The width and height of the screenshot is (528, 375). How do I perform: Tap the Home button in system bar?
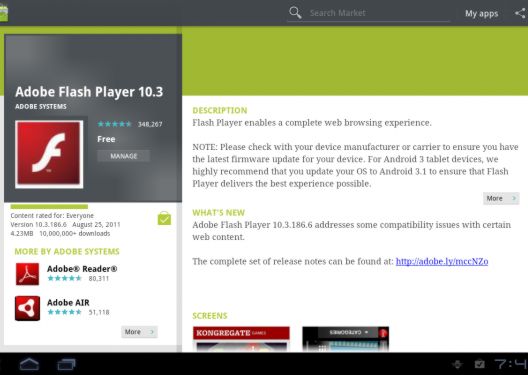pyautogui.click(x=29, y=364)
